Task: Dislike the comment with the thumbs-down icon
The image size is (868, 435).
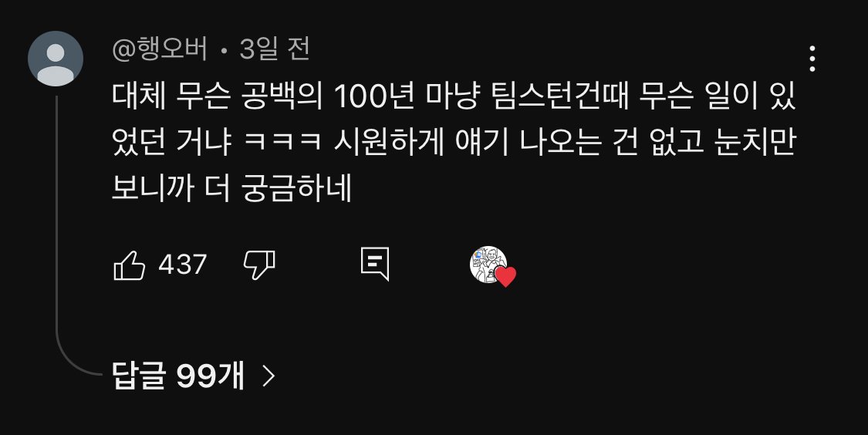Action: (x=259, y=265)
